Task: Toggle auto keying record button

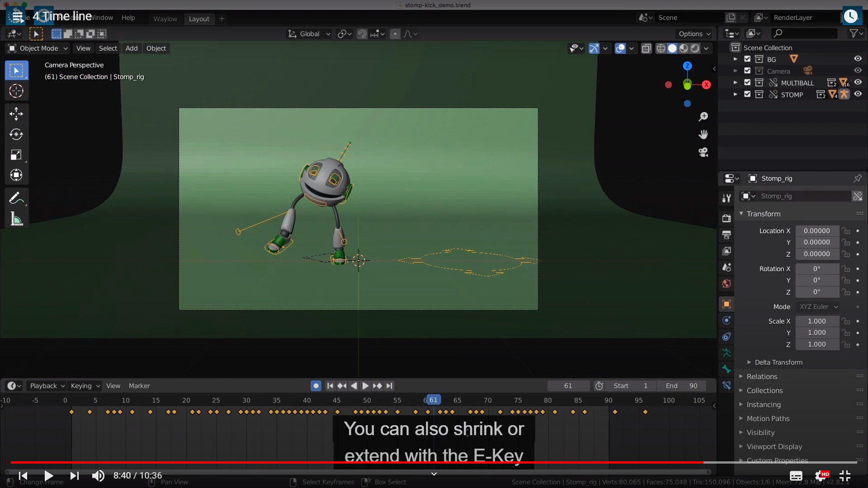Action: [x=316, y=386]
